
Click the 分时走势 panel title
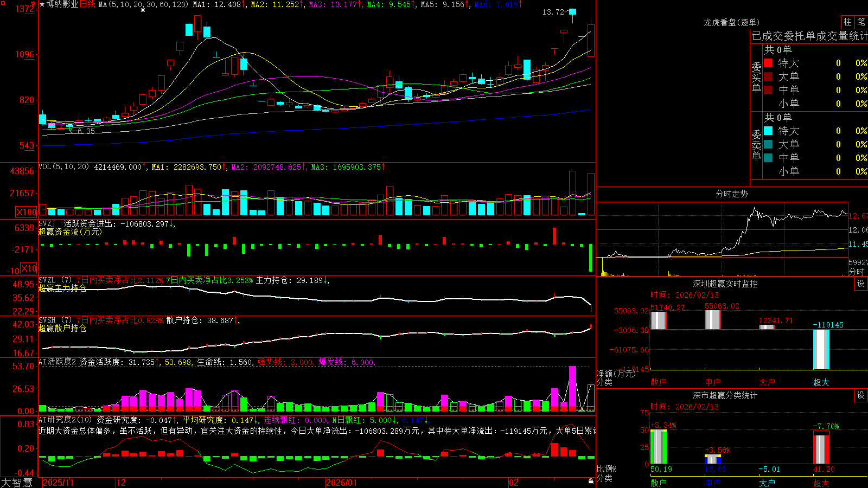[731, 194]
